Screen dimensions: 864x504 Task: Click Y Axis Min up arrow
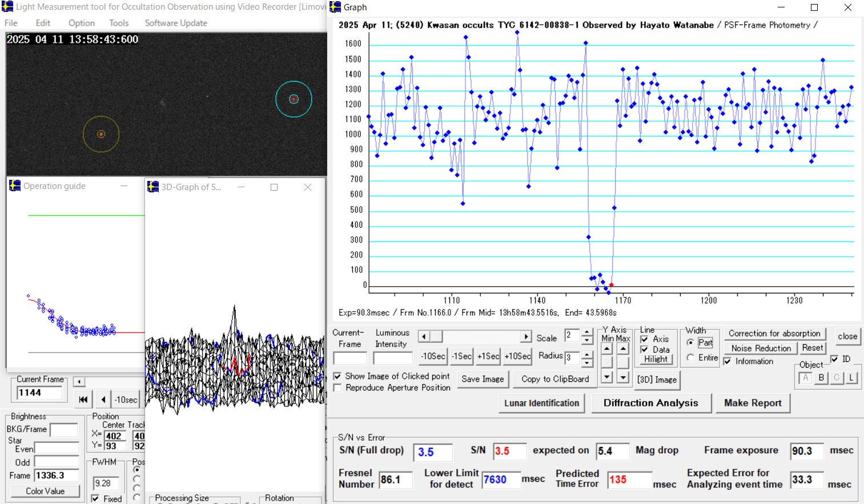tap(607, 349)
